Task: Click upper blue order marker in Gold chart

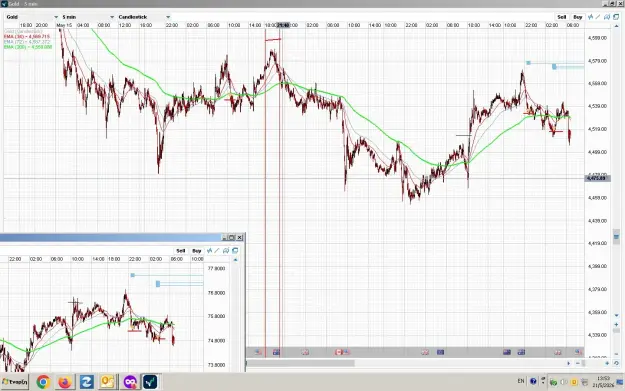Action: [x=529, y=63]
